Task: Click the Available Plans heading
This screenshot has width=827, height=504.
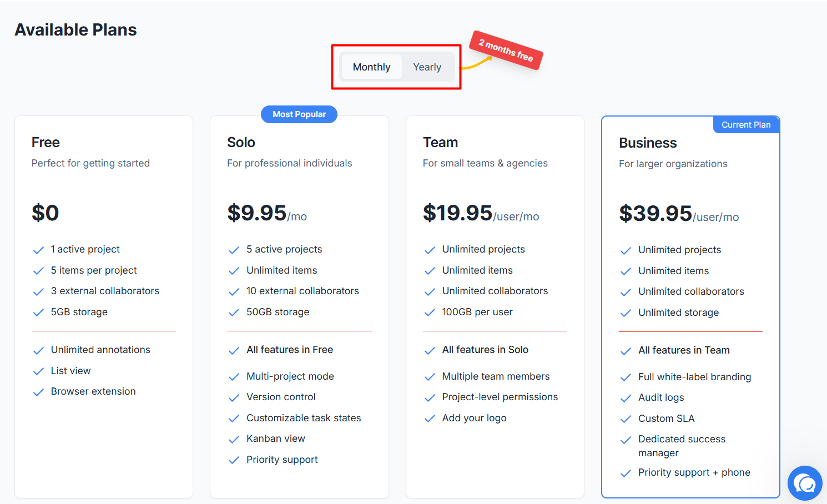Action: (x=76, y=30)
